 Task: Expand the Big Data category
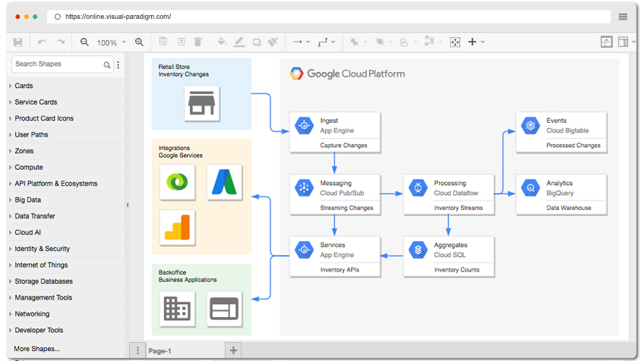pyautogui.click(x=66, y=199)
